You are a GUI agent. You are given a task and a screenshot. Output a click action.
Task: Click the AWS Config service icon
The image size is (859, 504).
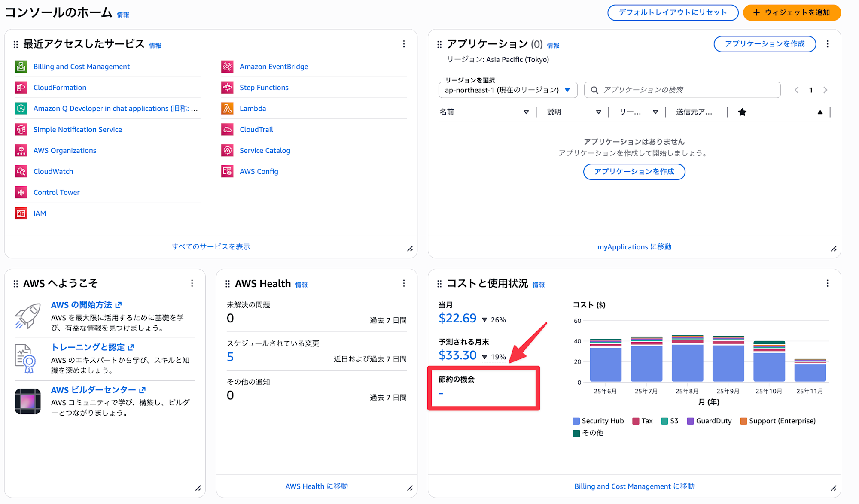click(227, 171)
